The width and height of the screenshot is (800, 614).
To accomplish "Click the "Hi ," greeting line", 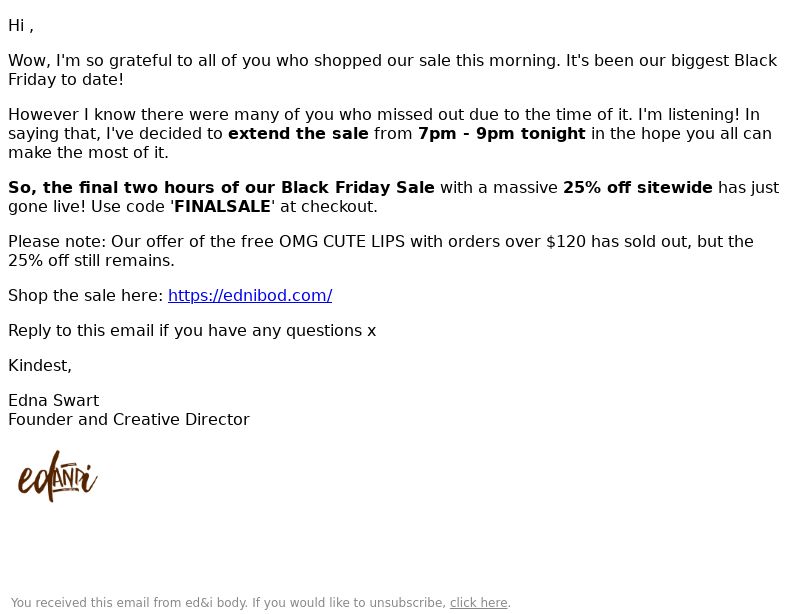I will coord(21,26).
